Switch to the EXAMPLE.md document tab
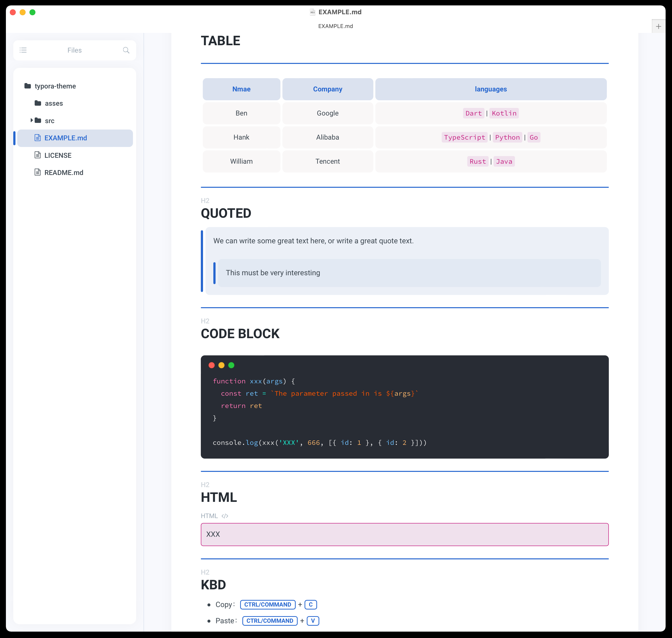The height and width of the screenshot is (638, 672). coord(335,26)
